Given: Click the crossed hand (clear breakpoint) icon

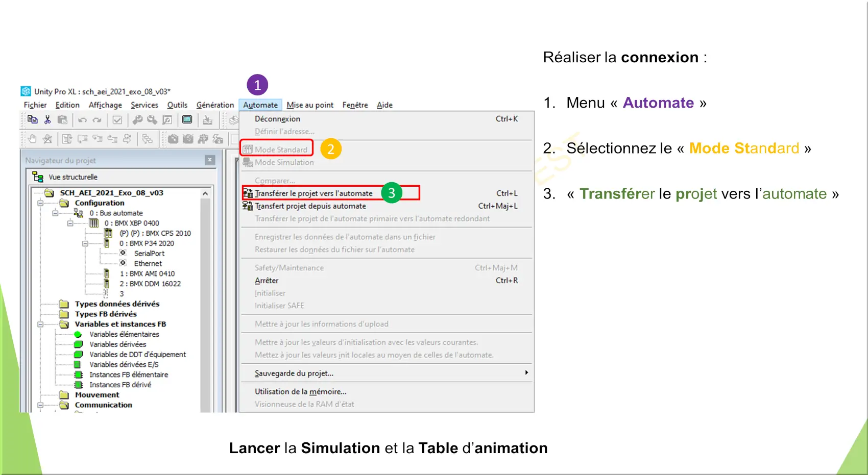Looking at the screenshot, I should click(x=47, y=138).
